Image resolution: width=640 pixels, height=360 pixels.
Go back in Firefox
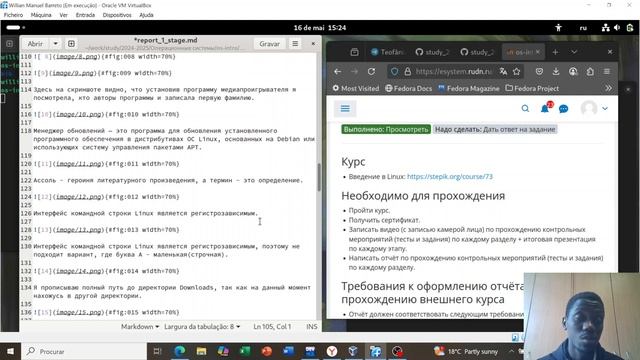point(338,71)
